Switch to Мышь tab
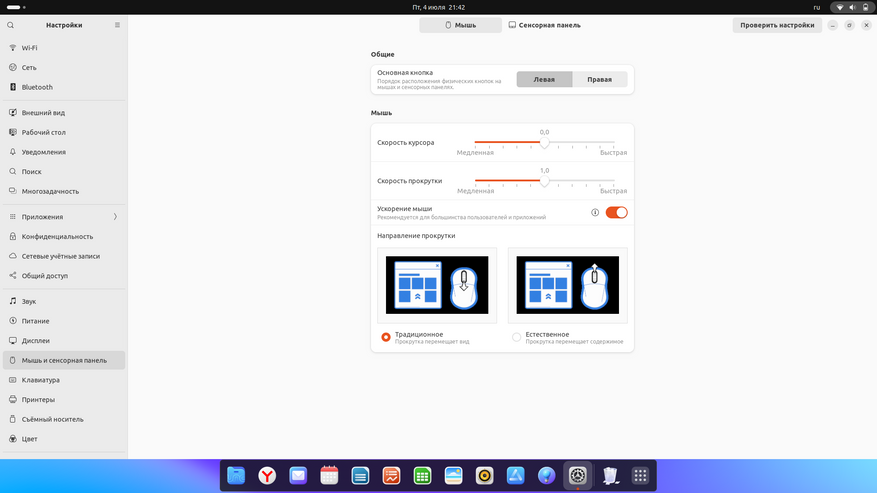This screenshot has width=877, height=493. click(x=460, y=25)
